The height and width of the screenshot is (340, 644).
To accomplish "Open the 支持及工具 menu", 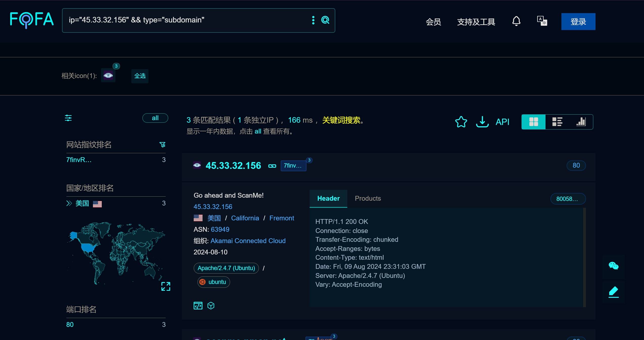I will 476,22.
